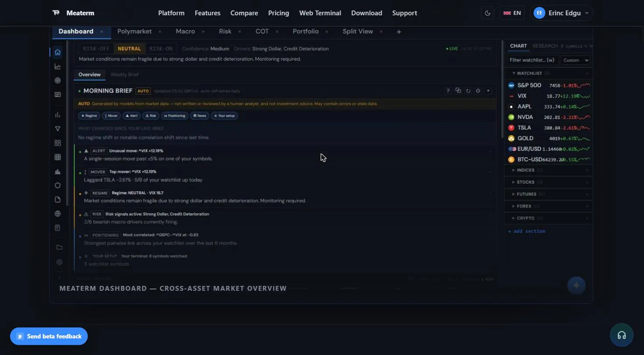Screen dimensions: 644x355
Task: Open the Home dashboard sidebar icon
Action: click(57, 52)
